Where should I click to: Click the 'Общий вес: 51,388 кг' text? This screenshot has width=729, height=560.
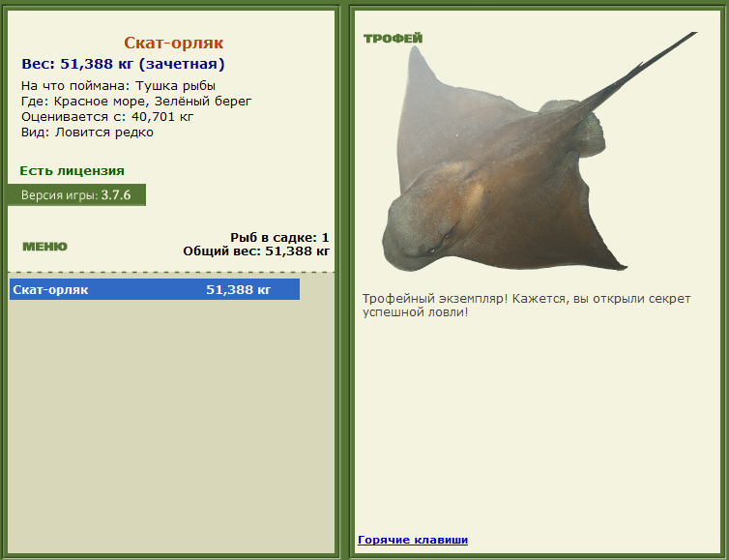tap(256, 251)
